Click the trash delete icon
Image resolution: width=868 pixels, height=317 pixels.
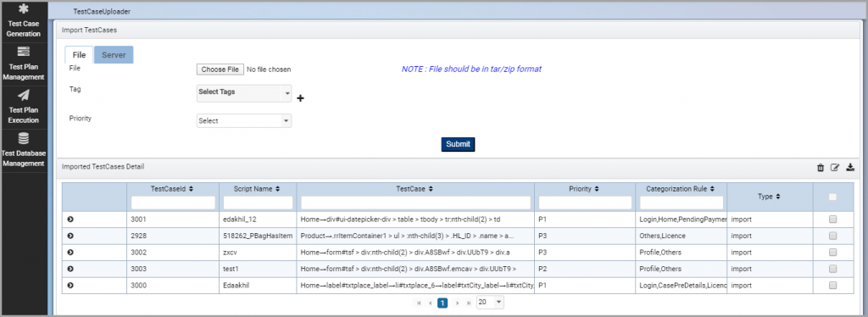pos(821,168)
